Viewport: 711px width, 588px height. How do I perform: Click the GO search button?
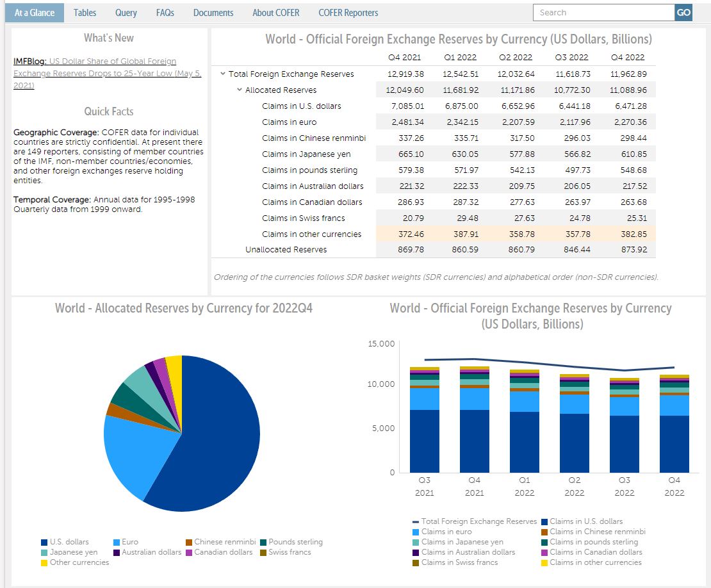coord(683,13)
